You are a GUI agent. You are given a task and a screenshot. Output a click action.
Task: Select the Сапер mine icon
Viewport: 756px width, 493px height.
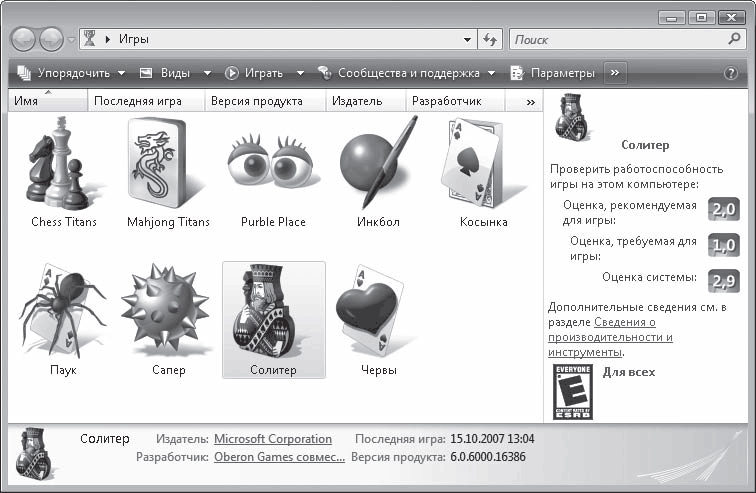pyautogui.click(x=167, y=310)
